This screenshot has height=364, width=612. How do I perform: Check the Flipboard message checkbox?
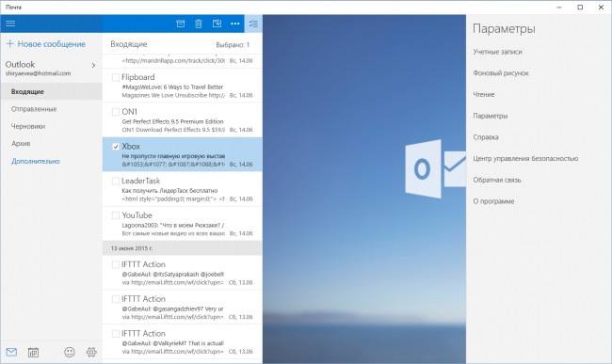point(116,77)
